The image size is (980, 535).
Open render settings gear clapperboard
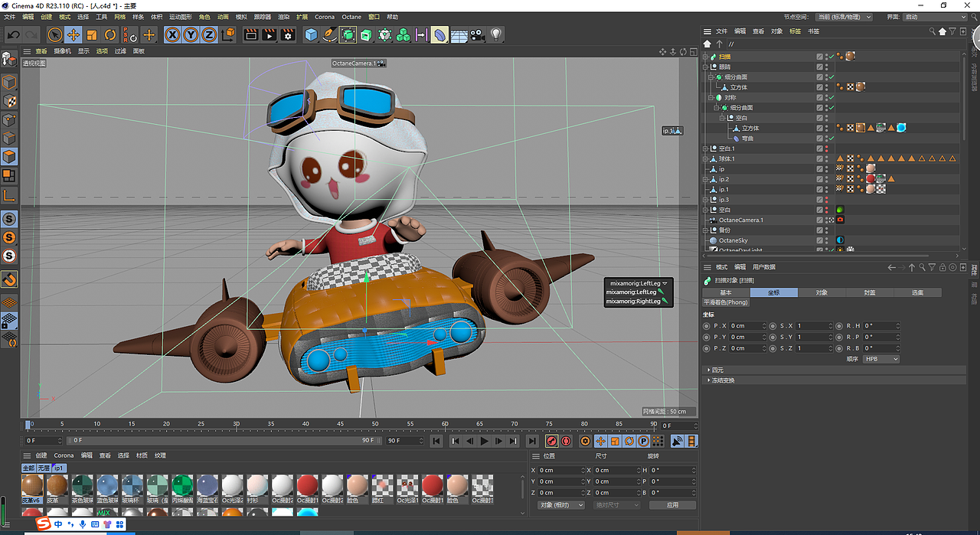[x=288, y=34]
